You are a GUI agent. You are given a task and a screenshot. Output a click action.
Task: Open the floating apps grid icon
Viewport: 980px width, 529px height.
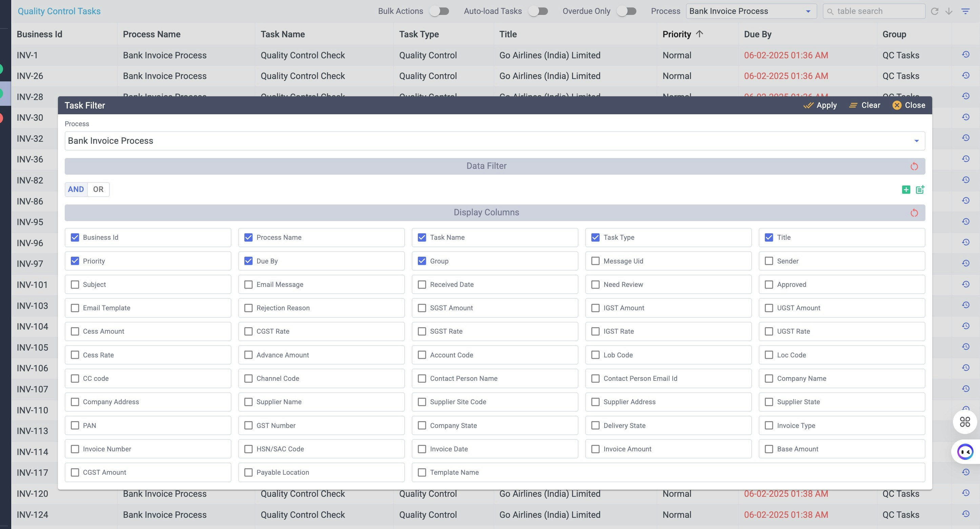click(x=965, y=422)
